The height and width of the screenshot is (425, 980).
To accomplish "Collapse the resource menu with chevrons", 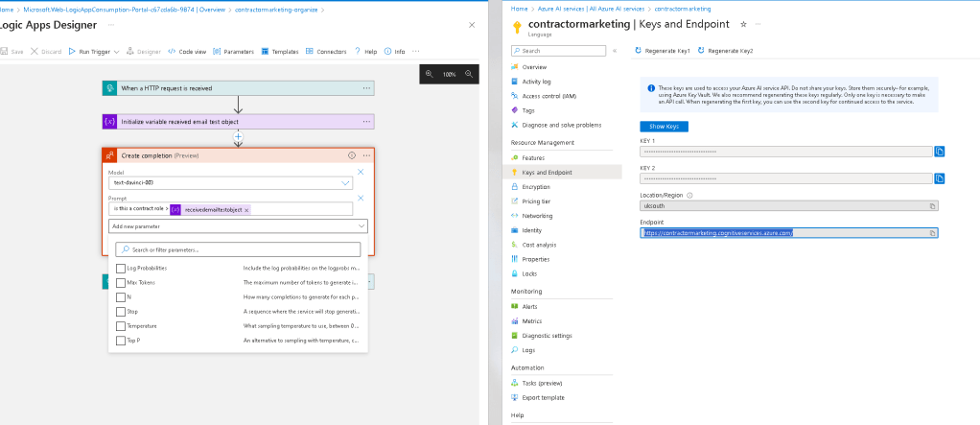I will (x=615, y=51).
